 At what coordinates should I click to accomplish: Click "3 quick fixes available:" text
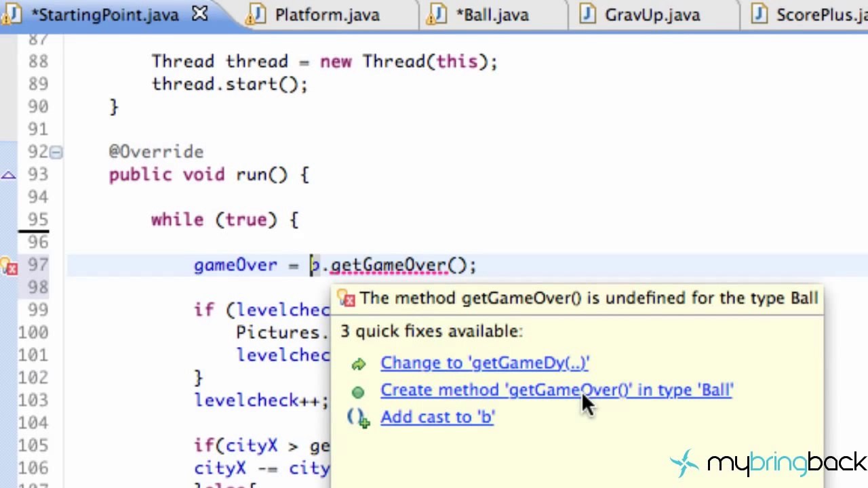pyautogui.click(x=431, y=331)
